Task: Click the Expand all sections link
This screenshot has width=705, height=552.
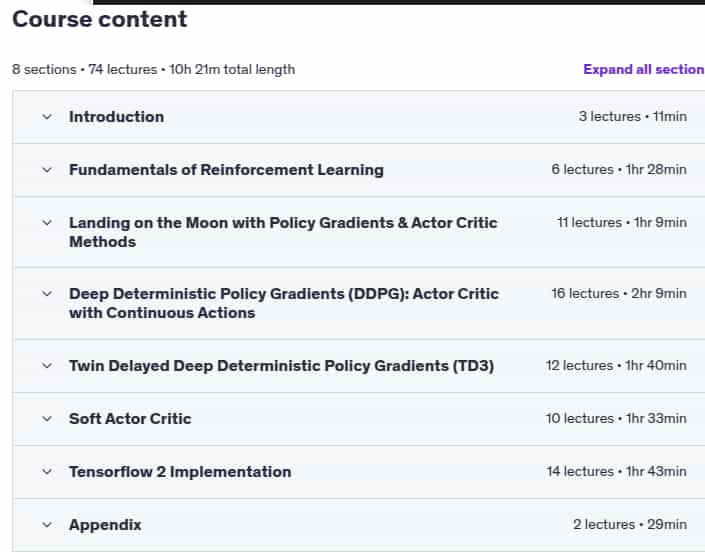Action: (x=644, y=69)
